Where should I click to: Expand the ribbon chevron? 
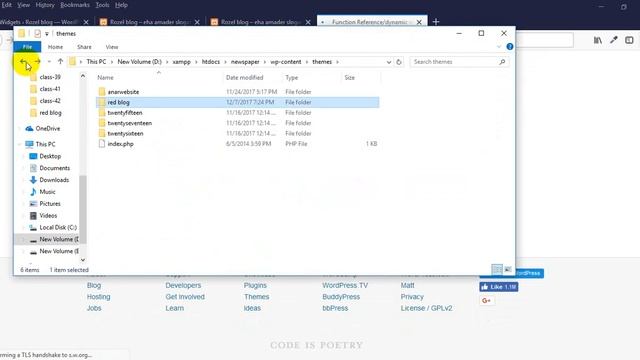tap(499, 47)
